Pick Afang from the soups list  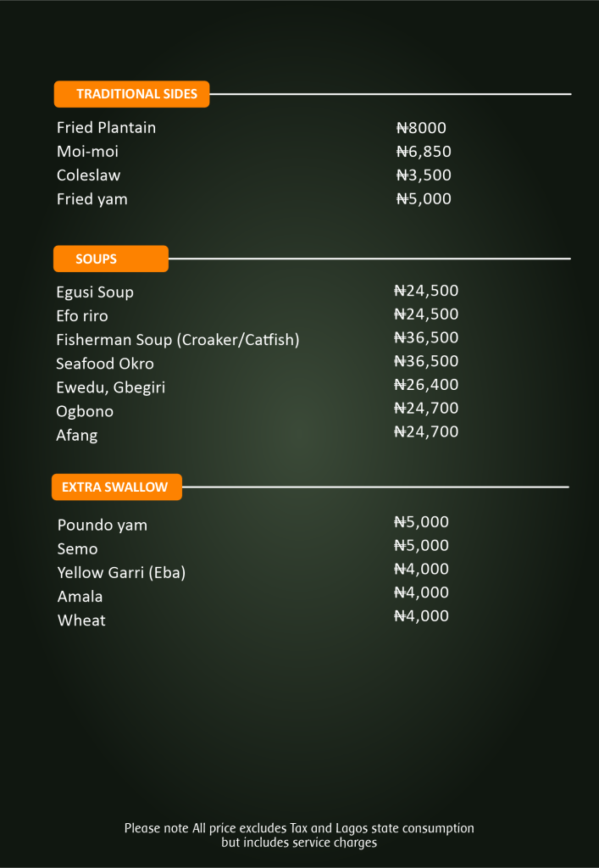[77, 435]
